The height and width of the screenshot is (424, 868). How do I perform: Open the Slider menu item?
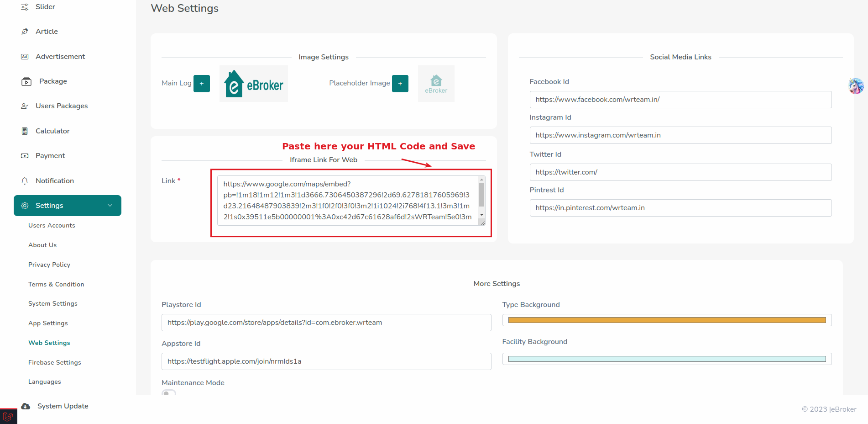pyautogui.click(x=45, y=7)
